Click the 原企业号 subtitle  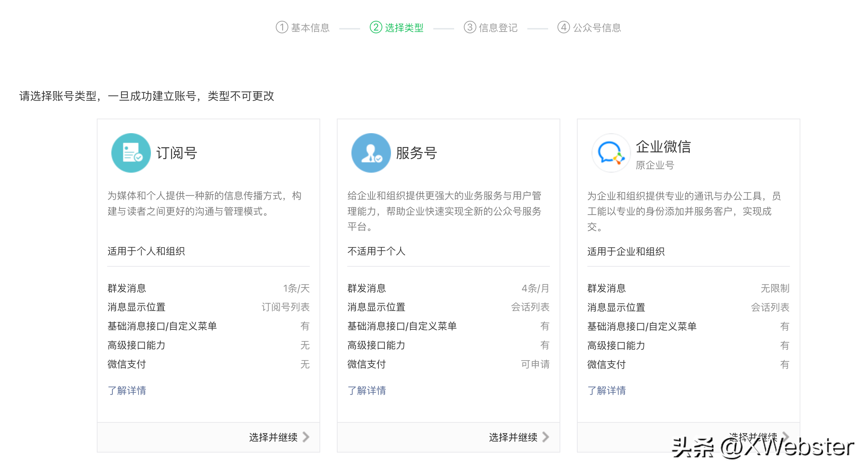point(655,165)
